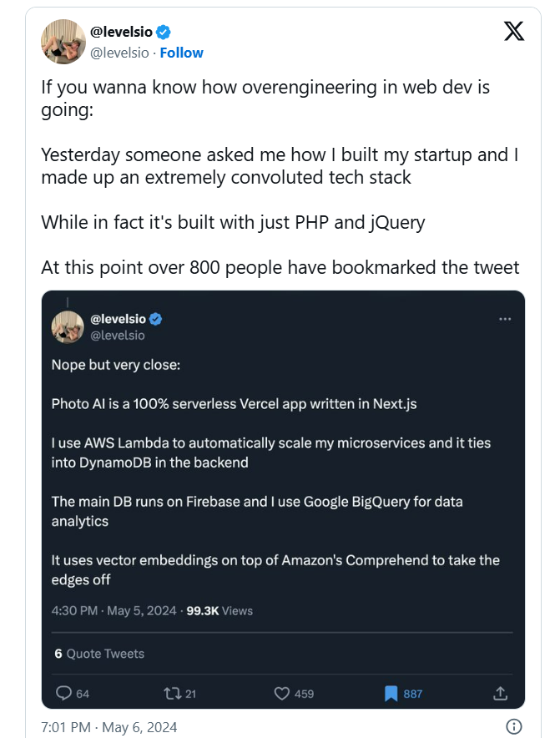
Task: Click the verified badge in quoted tweet
Action: pos(155,318)
